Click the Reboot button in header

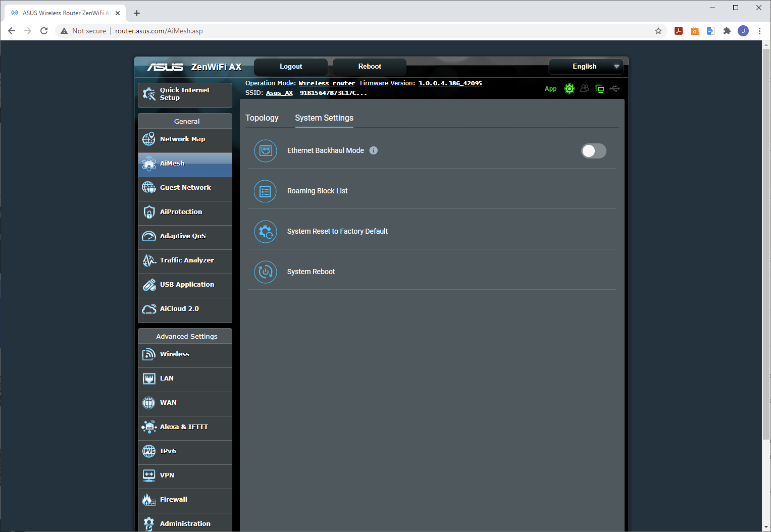[370, 67]
